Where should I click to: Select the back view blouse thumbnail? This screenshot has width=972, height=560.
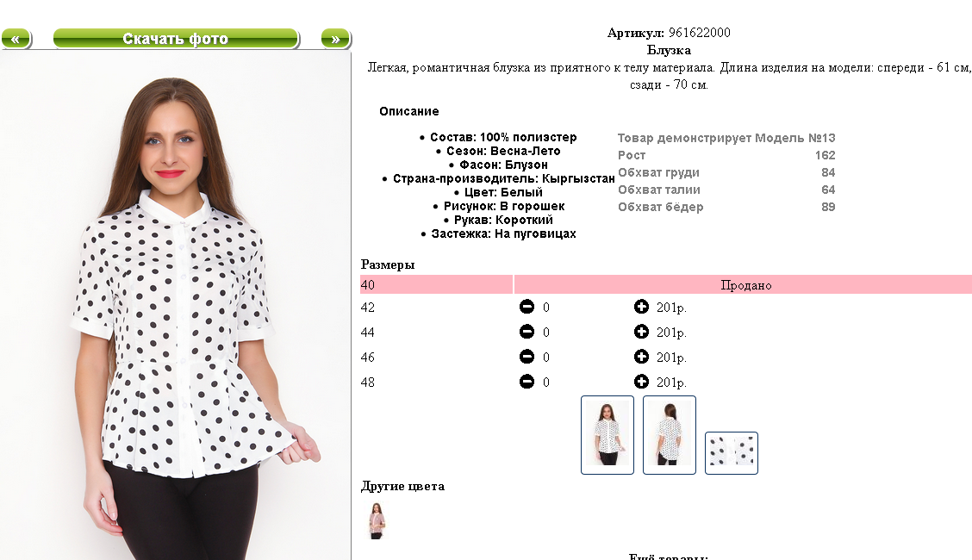pos(670,435)
